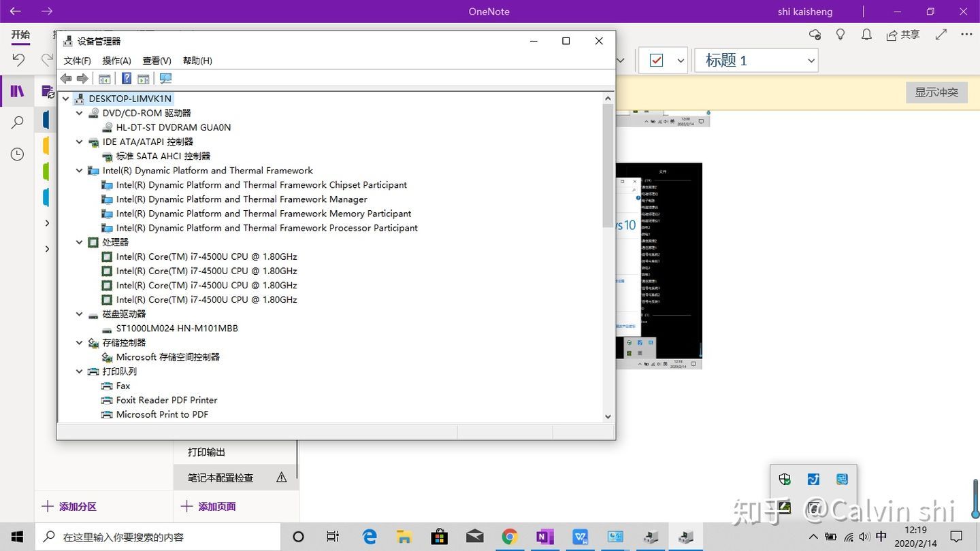Click the OneNote icon on the taskbar
This screenshot has height=551, width=980.
[x=545, y=537]
